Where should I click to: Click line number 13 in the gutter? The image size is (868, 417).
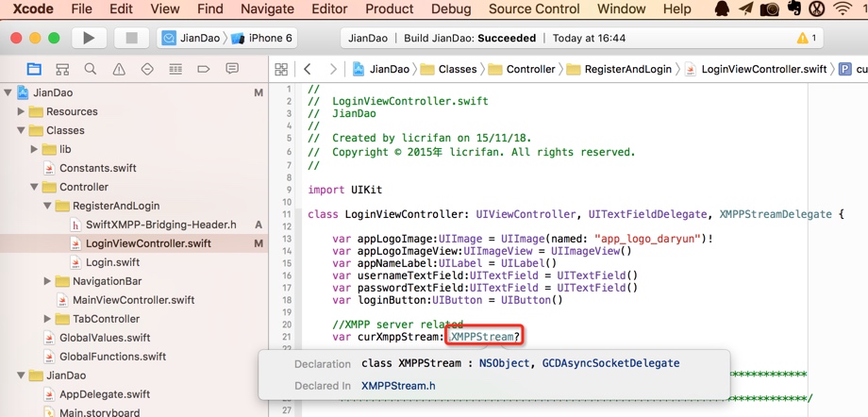pyautogui.click(x=286, y=239)
